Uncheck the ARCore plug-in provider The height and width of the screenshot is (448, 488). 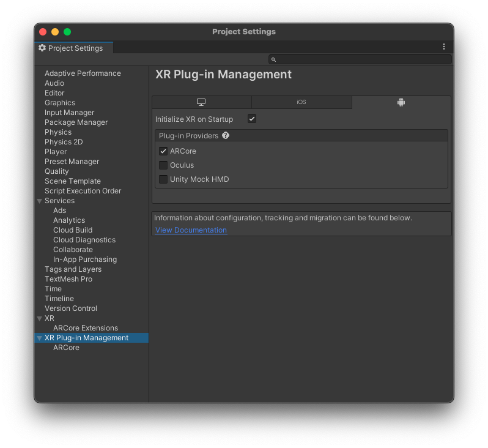pos(163,151)
